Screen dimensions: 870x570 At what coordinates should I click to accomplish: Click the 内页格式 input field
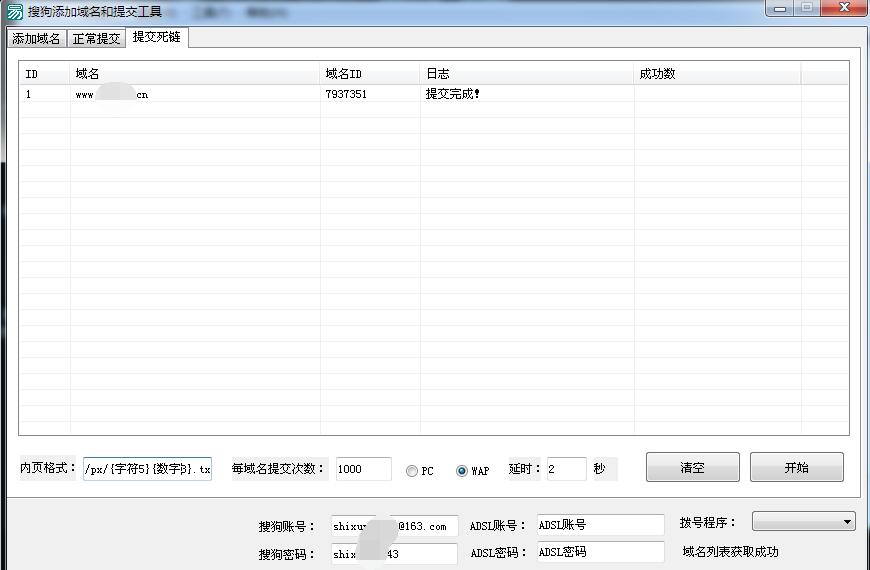pyautogui.click(x=148, y=469)
